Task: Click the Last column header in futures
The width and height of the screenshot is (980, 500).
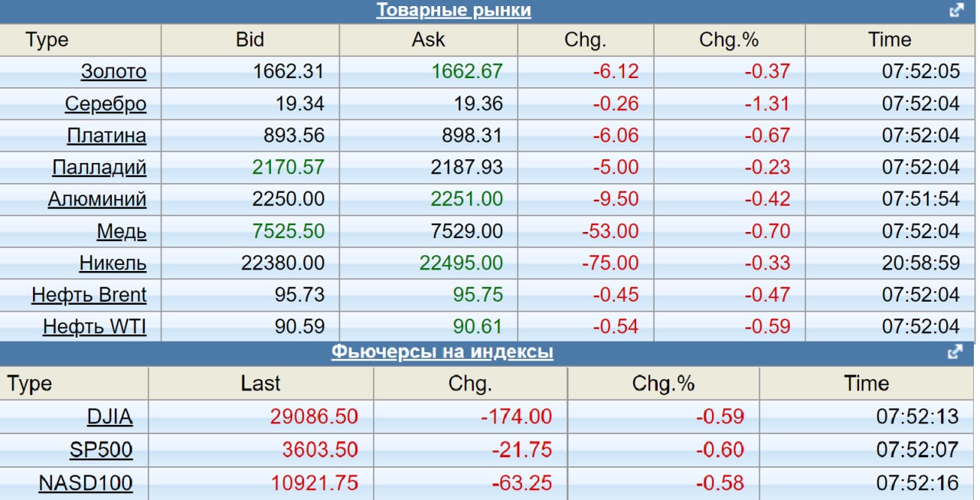Action: [x=260, y=384]
